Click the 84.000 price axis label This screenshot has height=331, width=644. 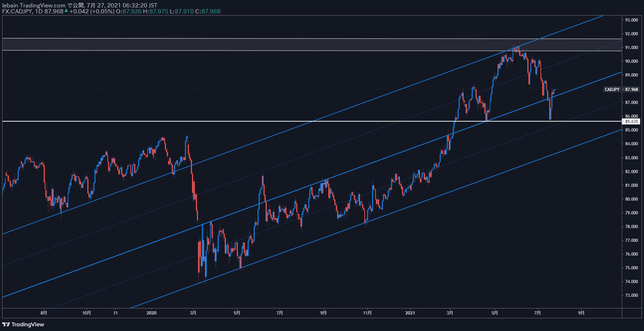click(631, 144)
